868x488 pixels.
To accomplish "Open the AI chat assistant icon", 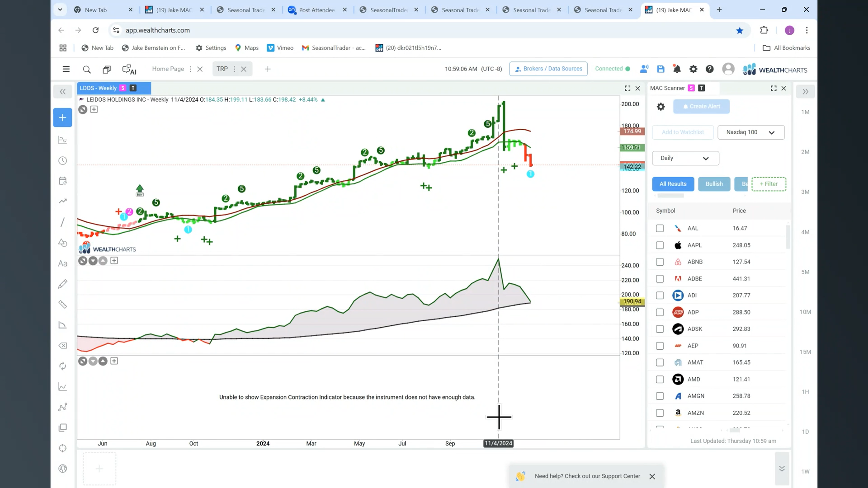I will click(x=129, y=69).
